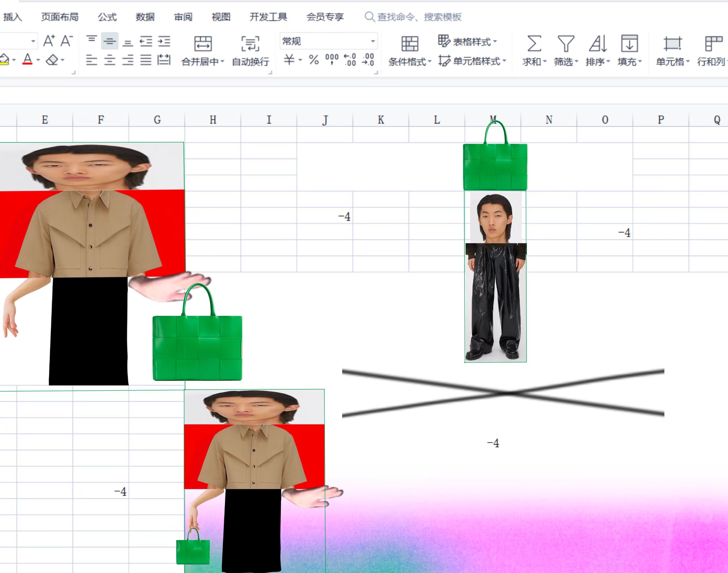Screen dimensions: 728x573
Task: Click the 求和 sum sigma icon
Action: click(x=534, y=44)
